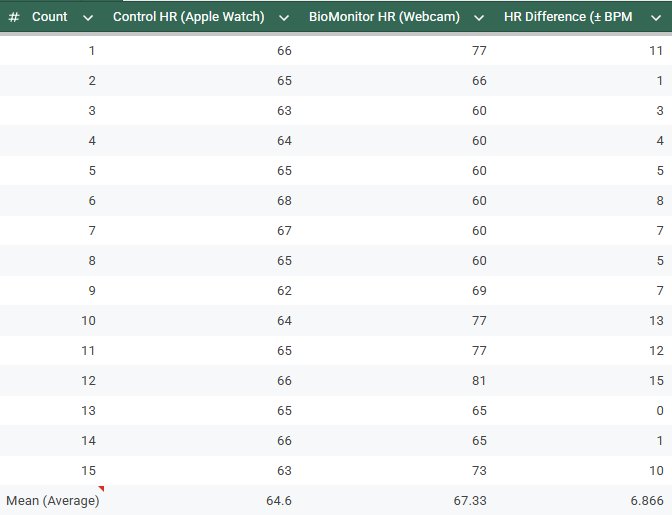The height and width of the screenshot is (515, 672).
Task: Select Count cell 12
Action: pyautogui.click(x=88, y=380)
